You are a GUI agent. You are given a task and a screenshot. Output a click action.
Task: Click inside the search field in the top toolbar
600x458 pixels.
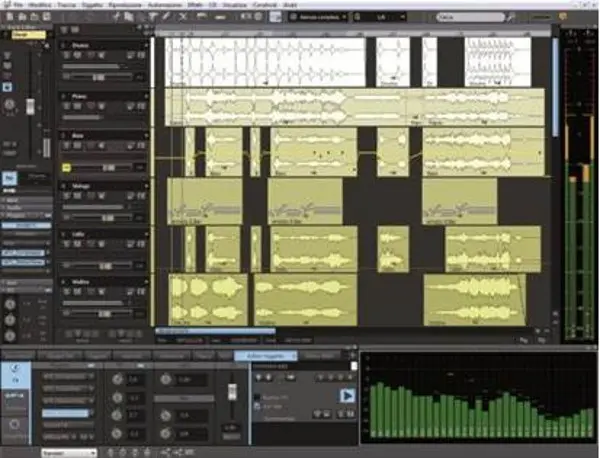[470, 17]
